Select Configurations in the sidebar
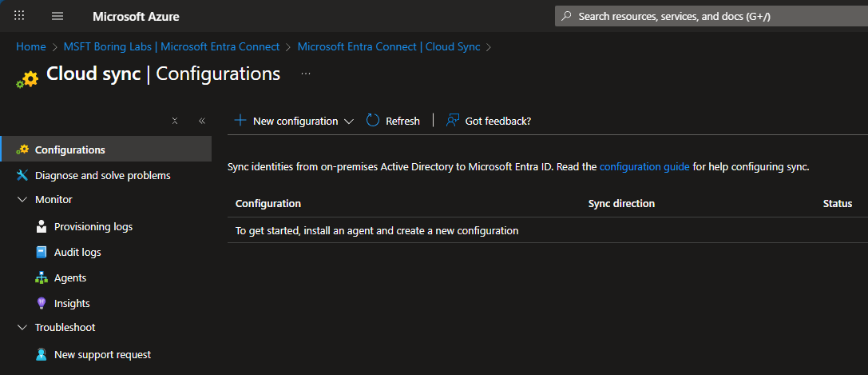Viewport: 868px width, 375px height. (105, 150)
